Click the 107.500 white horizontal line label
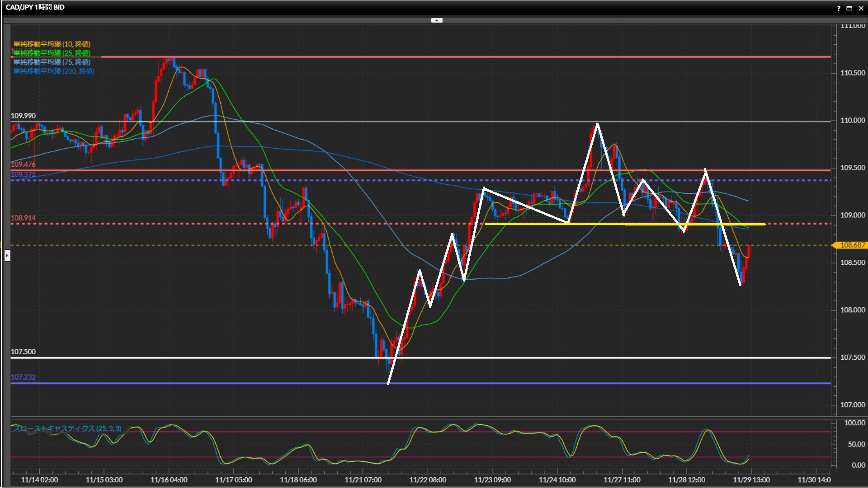This screenshot has height=488, width=868. tap(23, 352)
